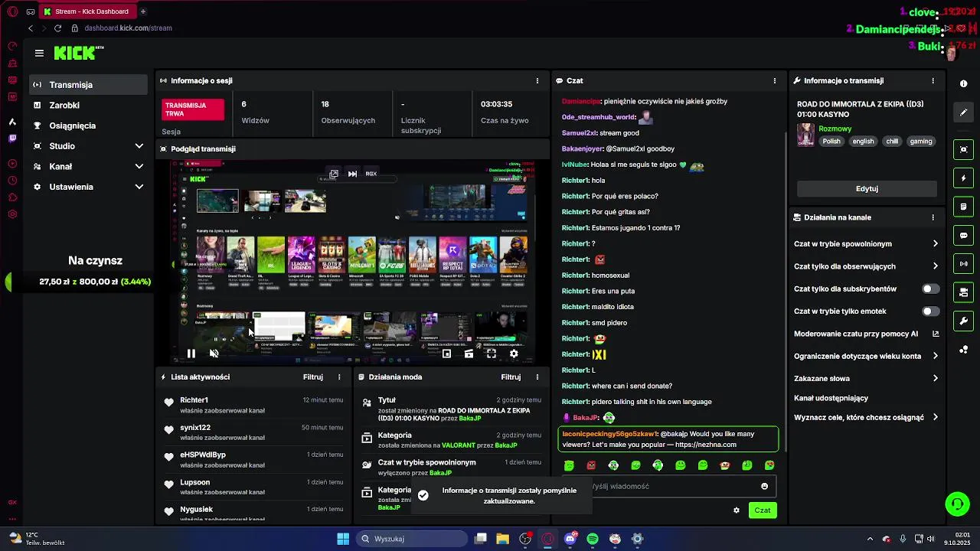Open options menu for Działania na kanale

933,217
